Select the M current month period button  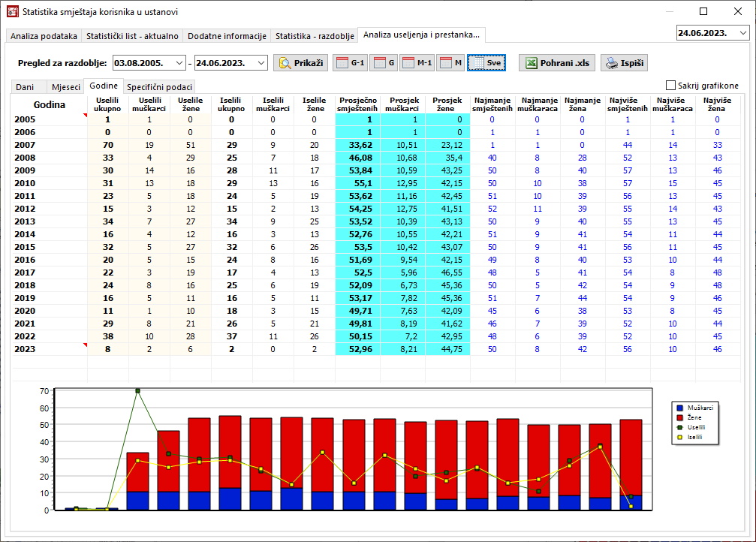(x=450, y=63)
